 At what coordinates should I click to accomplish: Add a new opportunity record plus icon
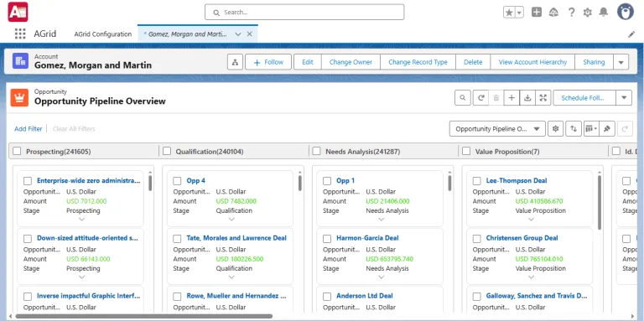(512, 98)
